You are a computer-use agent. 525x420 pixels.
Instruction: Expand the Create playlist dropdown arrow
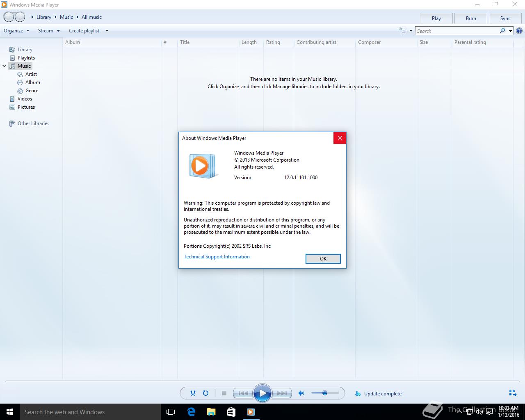point(107,30)
